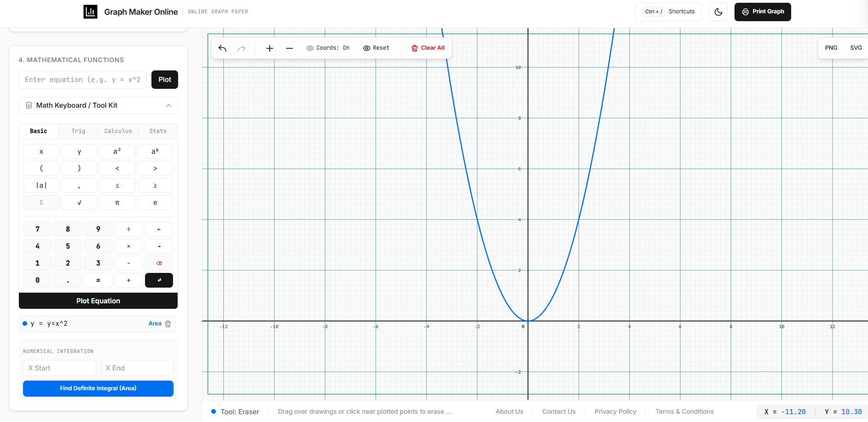The image size is (868, 422).
Task: Reset the graph view
Action: coord(376,48)
